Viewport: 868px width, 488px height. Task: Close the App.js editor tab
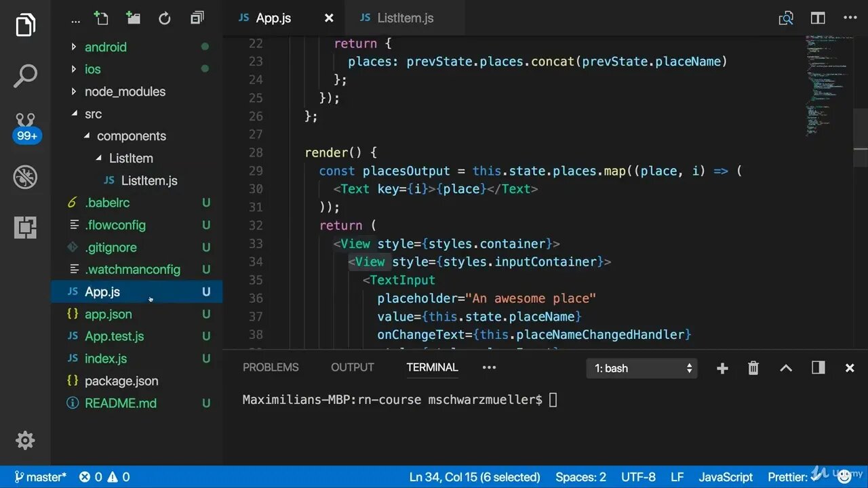coord(329,18)
